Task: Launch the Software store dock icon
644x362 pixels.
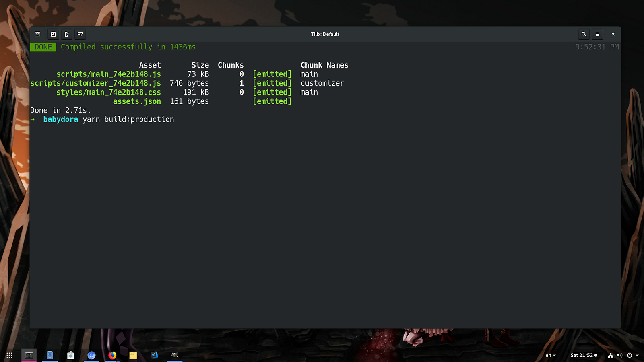Action: (x=71, y=355)
